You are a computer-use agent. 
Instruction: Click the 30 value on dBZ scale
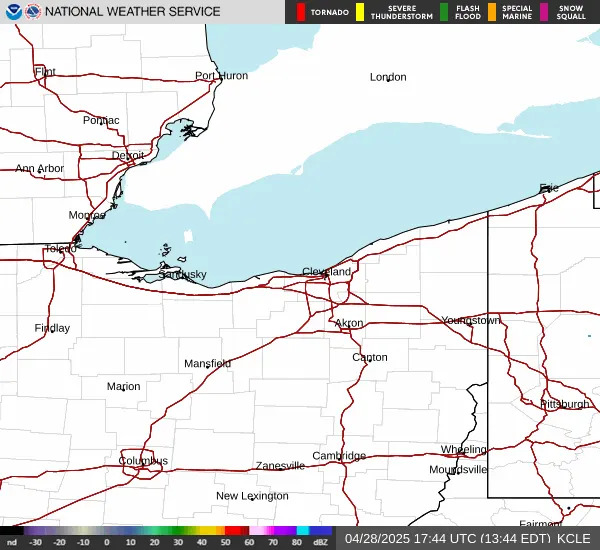coord(178,542)
